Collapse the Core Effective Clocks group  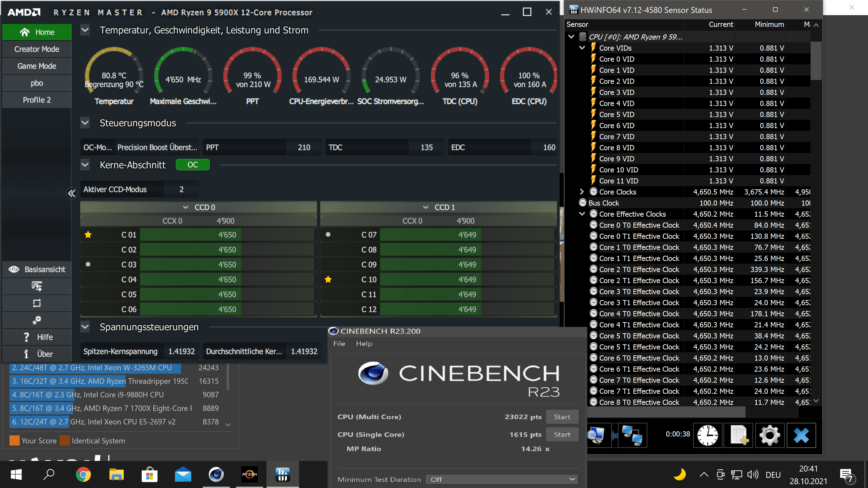pos(582,214)
